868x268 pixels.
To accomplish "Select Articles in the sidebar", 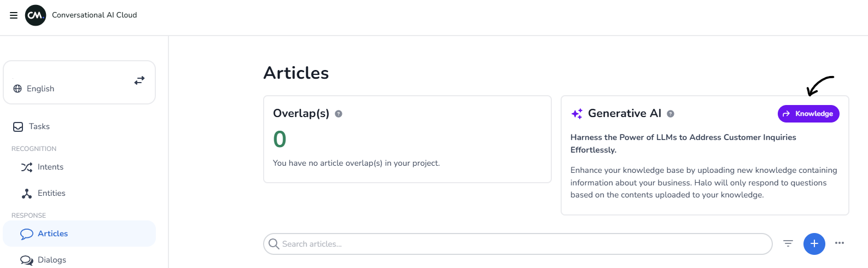I will (x=53, y=234).
